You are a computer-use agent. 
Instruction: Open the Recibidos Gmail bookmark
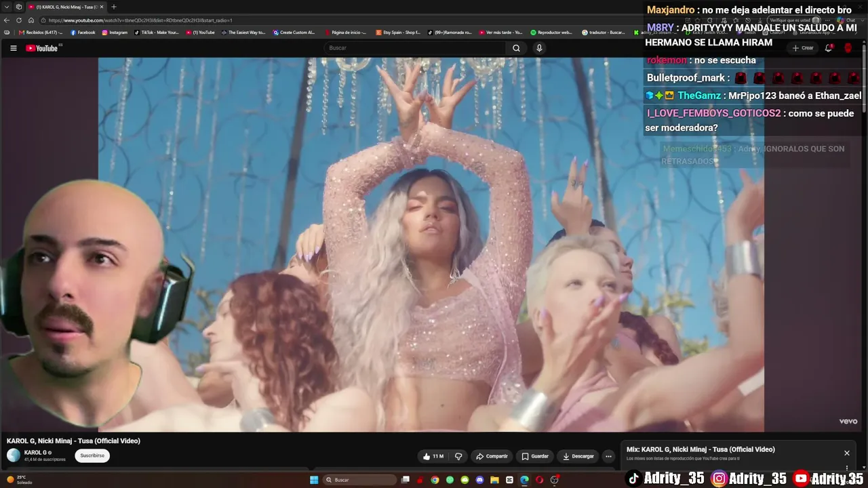(x=41, y=33)
